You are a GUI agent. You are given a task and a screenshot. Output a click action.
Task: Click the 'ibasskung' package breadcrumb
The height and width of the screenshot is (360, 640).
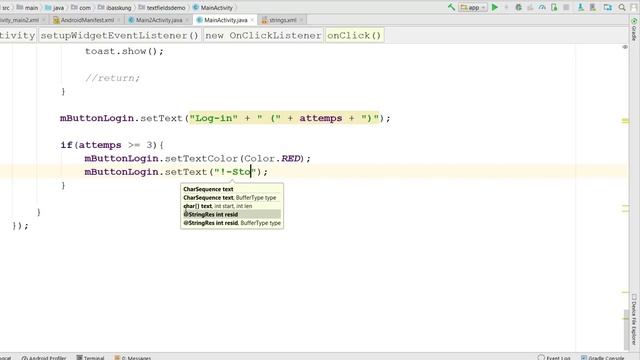[x=115, y=7]
